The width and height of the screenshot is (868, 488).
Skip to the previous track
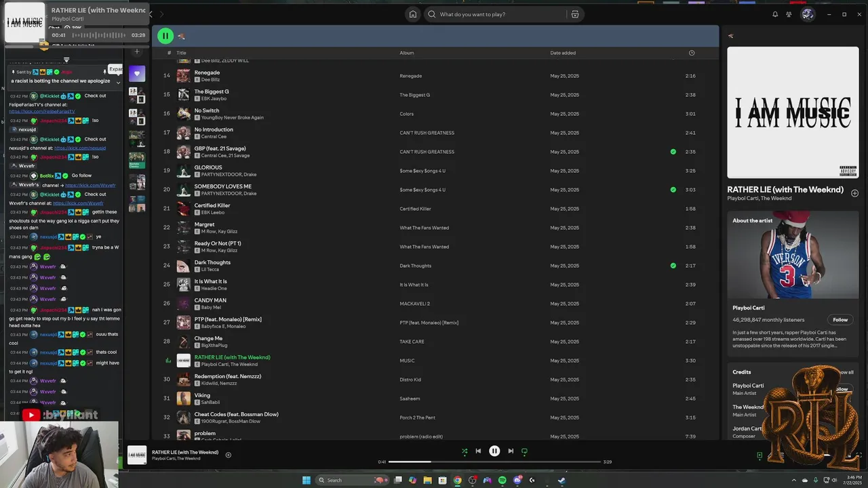pyautogui.click(x=478, y=451)
